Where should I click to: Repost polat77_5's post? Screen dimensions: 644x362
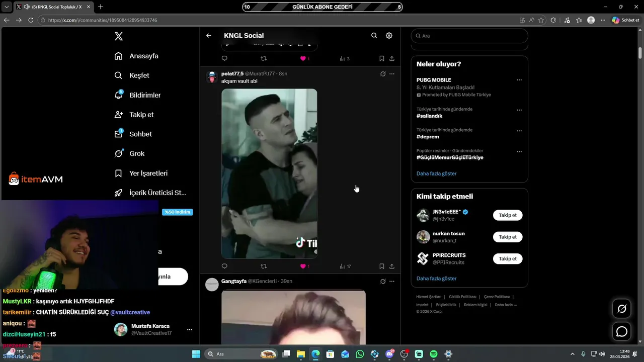tap(264, 266)
